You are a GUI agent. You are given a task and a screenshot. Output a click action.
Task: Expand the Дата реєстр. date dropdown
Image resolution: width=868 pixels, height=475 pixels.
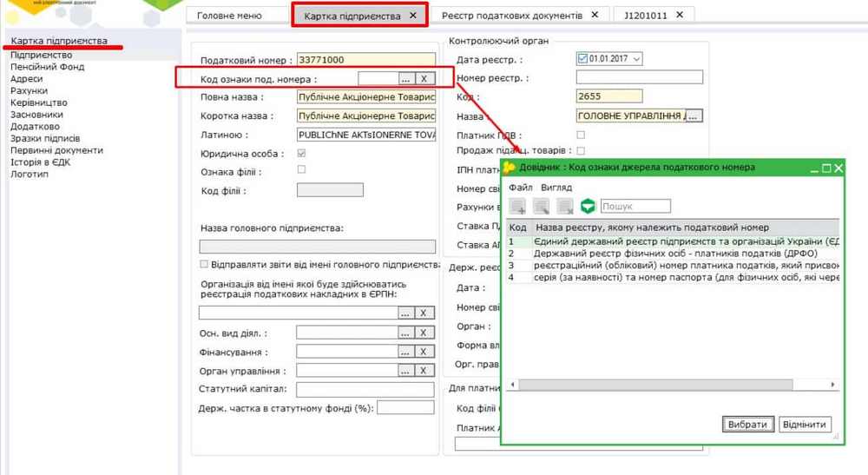click(x=637, y=59)
